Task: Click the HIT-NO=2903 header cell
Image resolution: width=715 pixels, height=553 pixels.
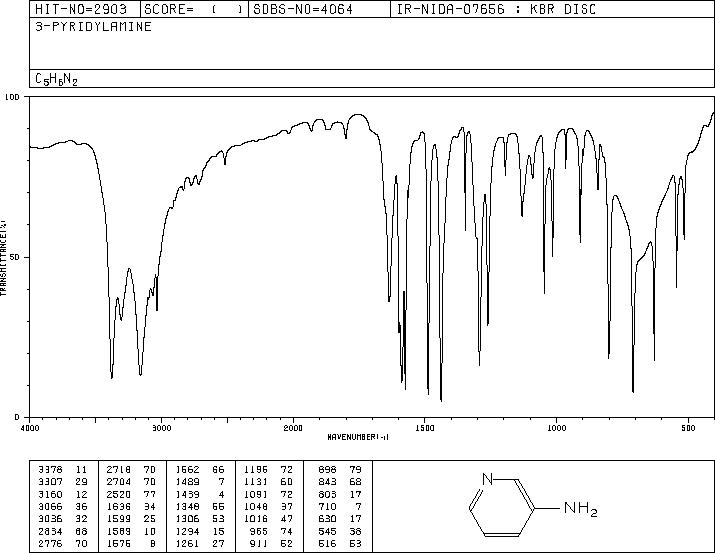Action: [84, 9]
